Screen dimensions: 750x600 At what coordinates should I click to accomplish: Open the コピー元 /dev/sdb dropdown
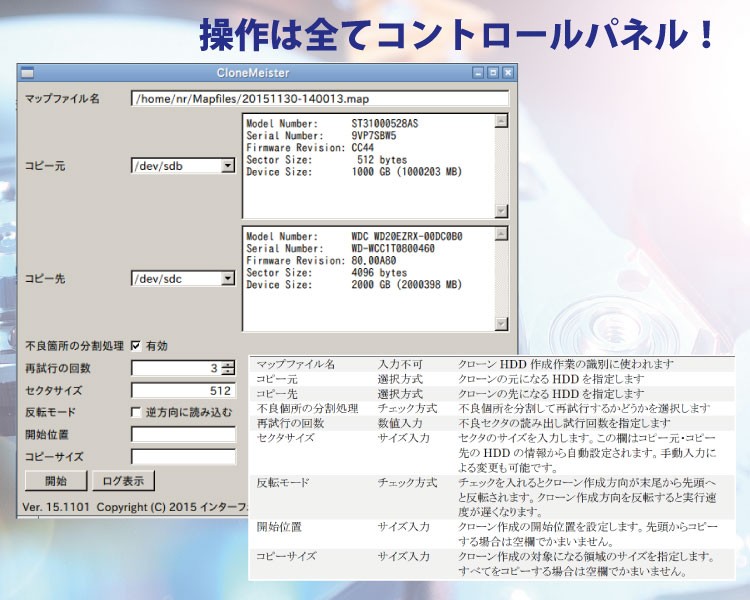pyautogui.click(x=228, y=165)
